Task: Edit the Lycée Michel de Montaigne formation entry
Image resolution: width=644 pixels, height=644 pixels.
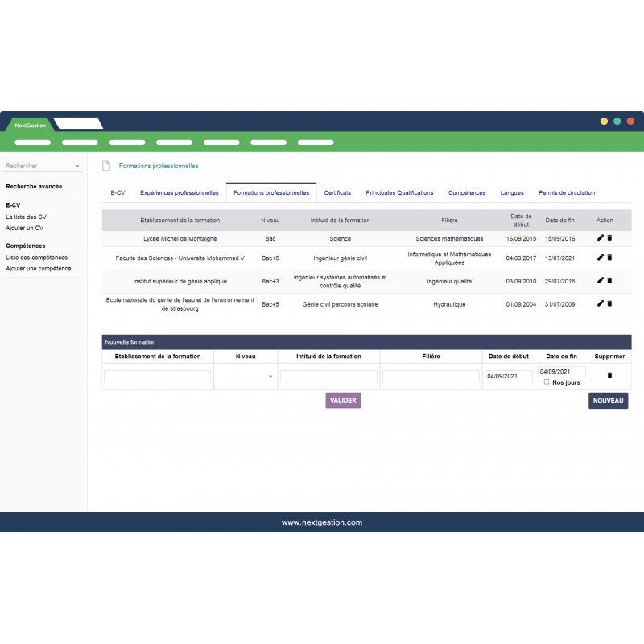Action: 599,238
